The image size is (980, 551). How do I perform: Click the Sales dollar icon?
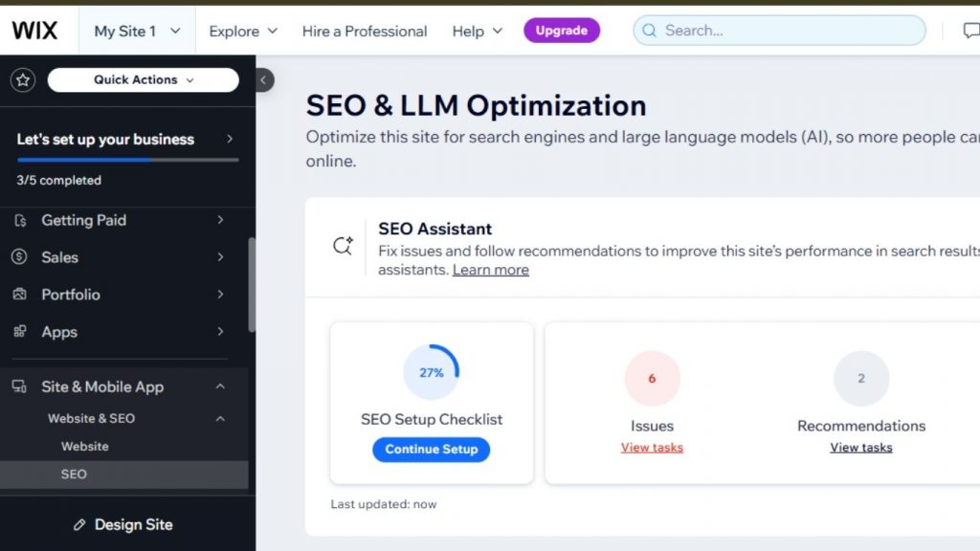pos(19,257)
